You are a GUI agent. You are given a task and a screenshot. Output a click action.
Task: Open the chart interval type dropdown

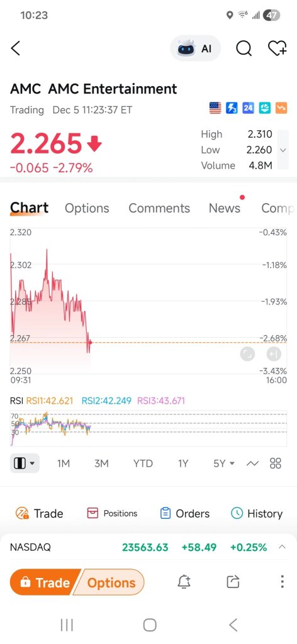click(25, 464)
